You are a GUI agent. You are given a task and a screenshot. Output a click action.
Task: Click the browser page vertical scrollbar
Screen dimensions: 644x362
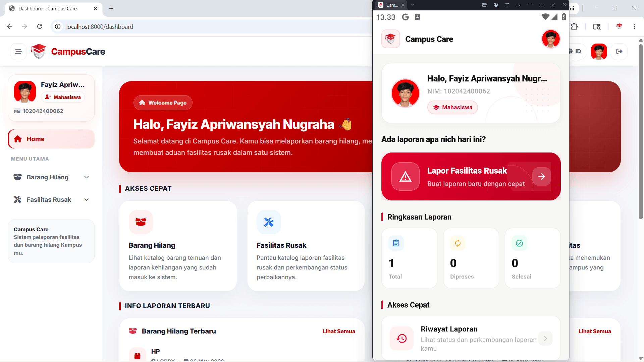click(x=641, y=131)
